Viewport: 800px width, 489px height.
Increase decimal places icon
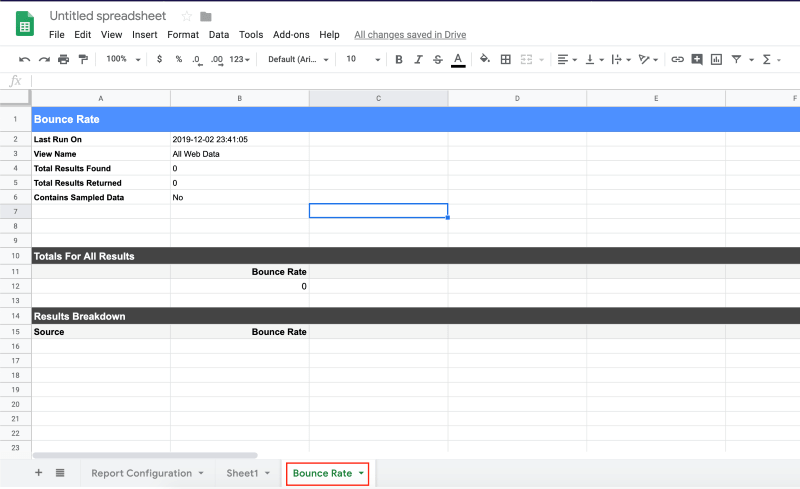(217, 60)
